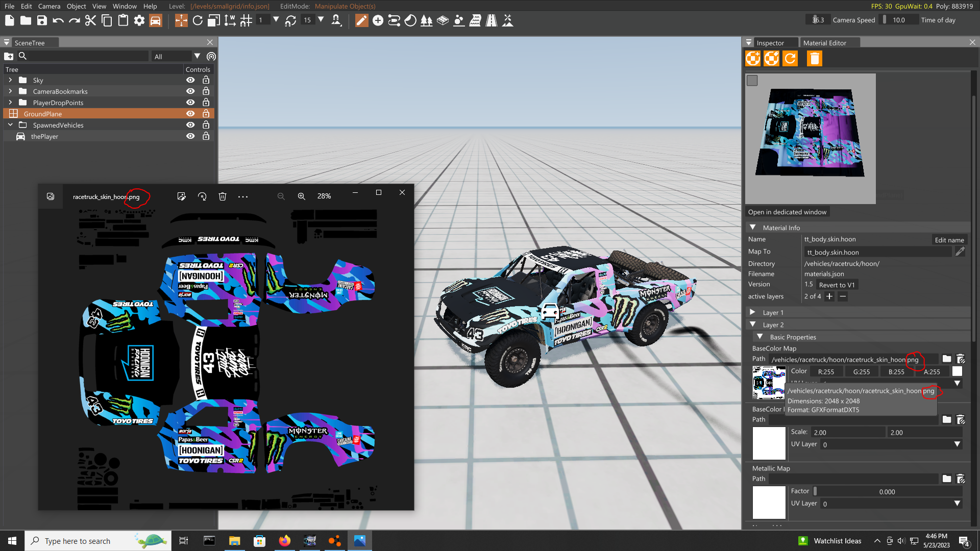Tick the checkbox above material preview
The image size is (980, 551).
pyautogui.click(x=752, y=81)
